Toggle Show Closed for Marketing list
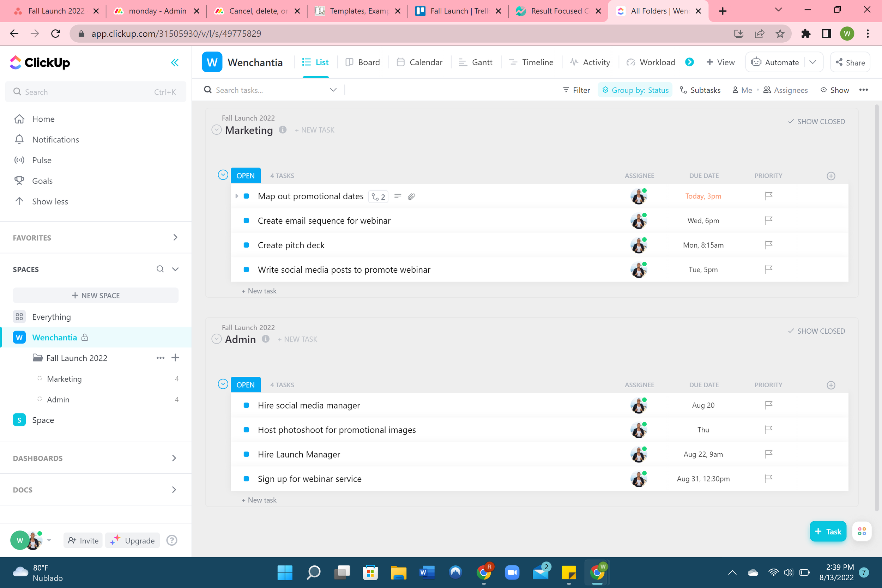Screen dimensions: 882x588 click(x=817, y=121)
